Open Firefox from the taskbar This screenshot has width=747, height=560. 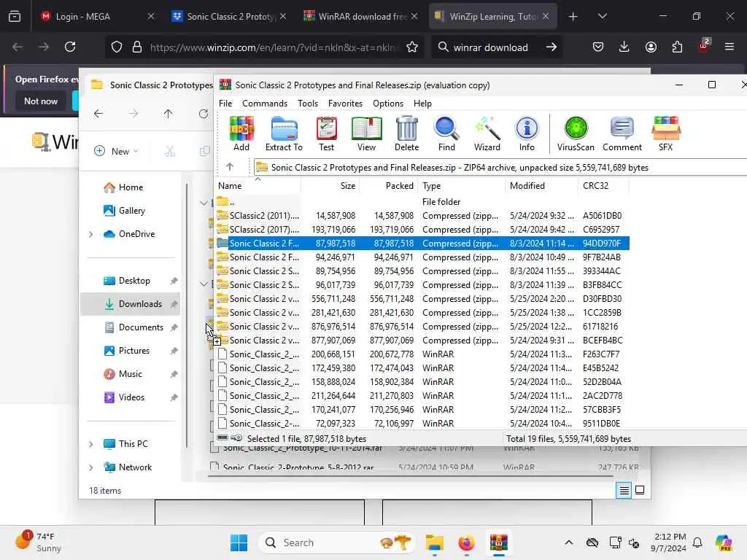pos(466,542)
